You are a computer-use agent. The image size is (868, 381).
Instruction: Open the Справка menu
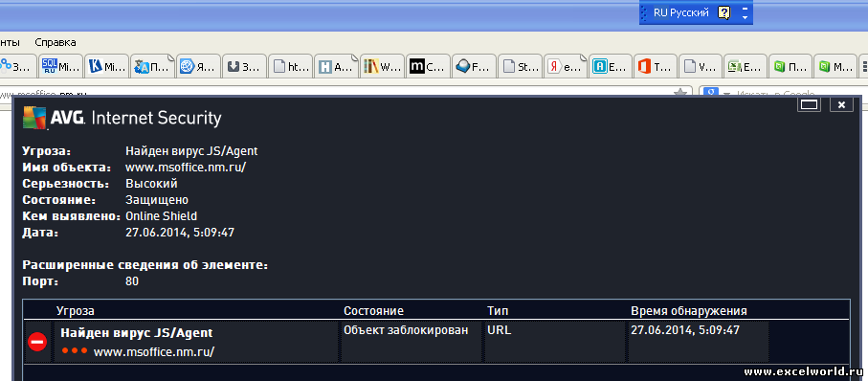[56, 42]
